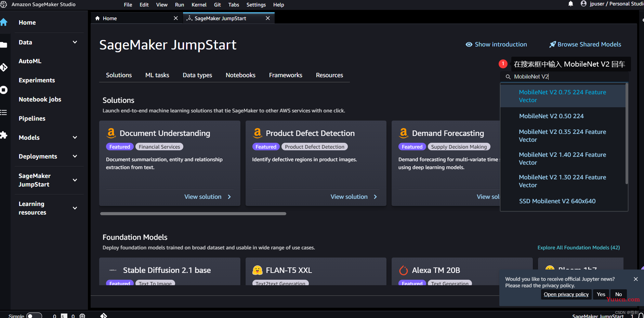Viewport: 644px width, 318px height.
Task: Open Explore All Foundation Models link
Action: click(579, 248)
